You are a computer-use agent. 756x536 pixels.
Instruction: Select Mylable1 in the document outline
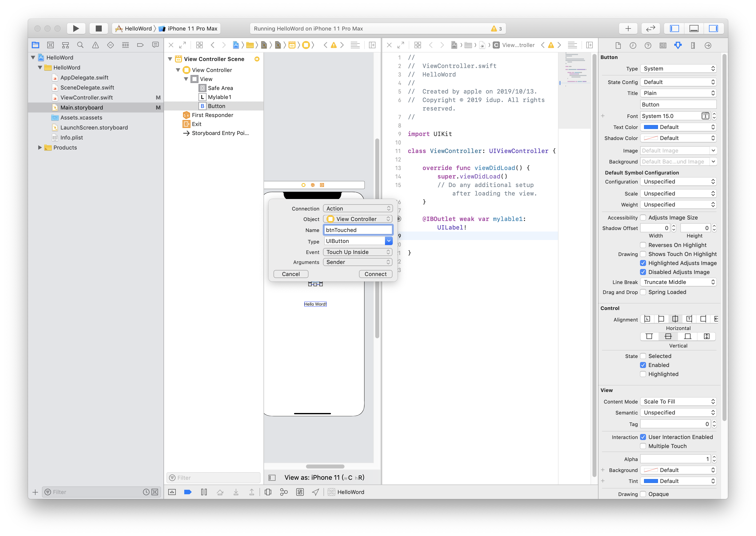[219, 97]
